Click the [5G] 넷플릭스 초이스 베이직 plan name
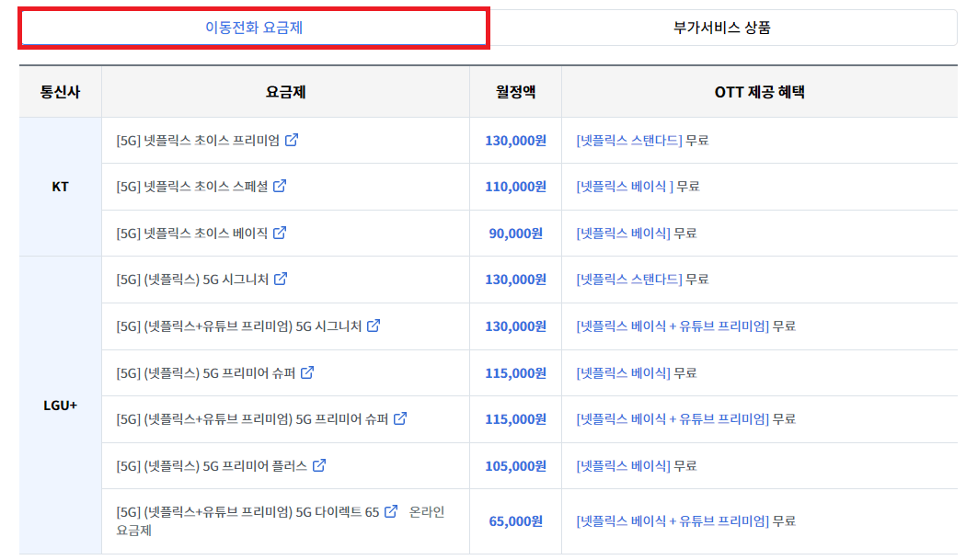The height and width of the screenshot is (560, 966). pyautogui.click(x=192, y=233)
